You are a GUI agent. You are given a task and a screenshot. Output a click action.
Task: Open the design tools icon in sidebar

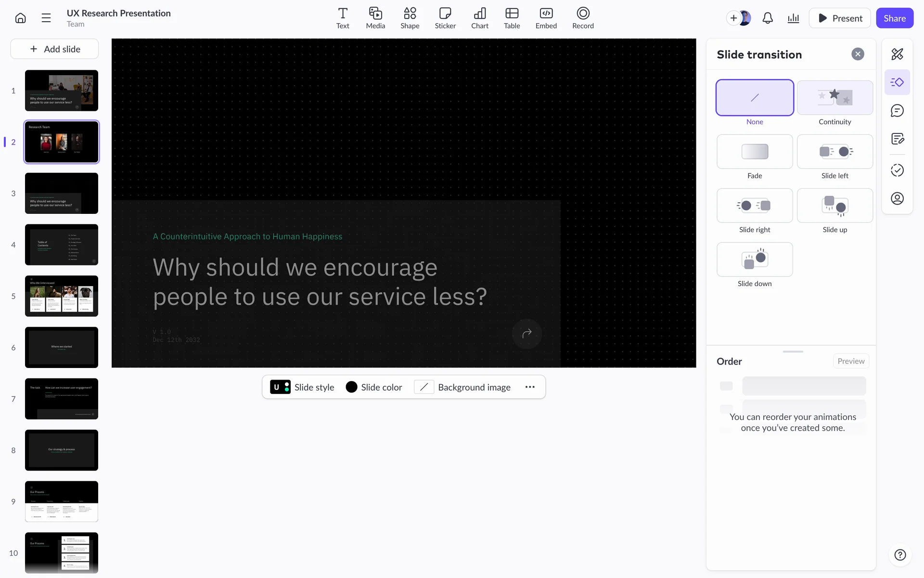click(897, 54)
